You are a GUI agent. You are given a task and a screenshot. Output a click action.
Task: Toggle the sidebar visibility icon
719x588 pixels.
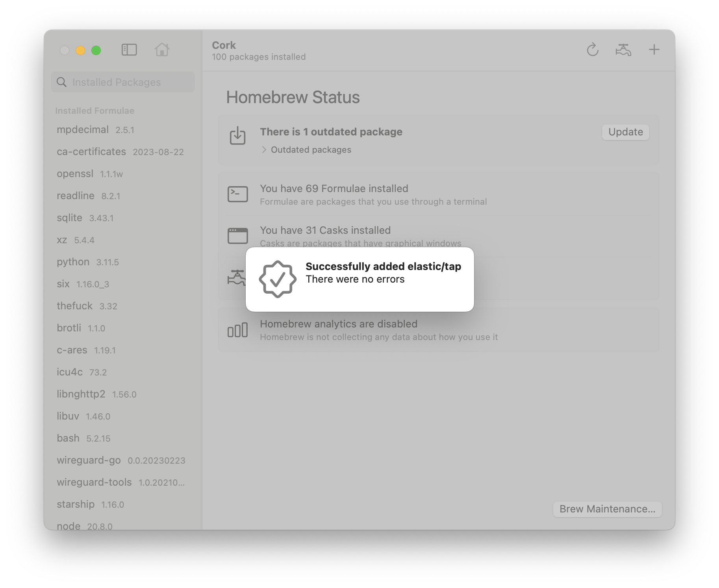(x=129, y=50)
